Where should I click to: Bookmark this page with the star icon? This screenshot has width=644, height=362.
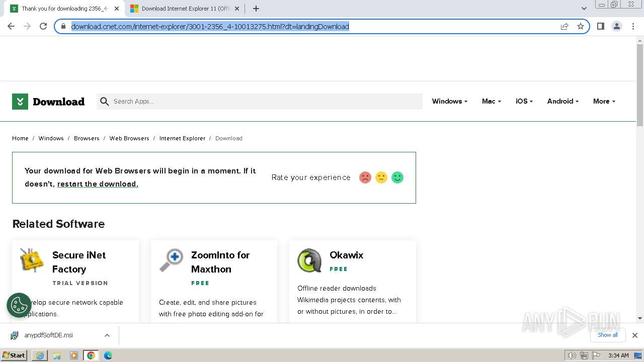point(581,26)
